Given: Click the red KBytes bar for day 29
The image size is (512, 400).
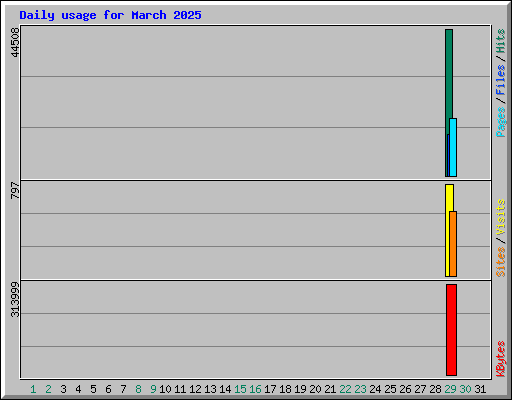Looking at the screenshot, I should [x=451, y=330].
